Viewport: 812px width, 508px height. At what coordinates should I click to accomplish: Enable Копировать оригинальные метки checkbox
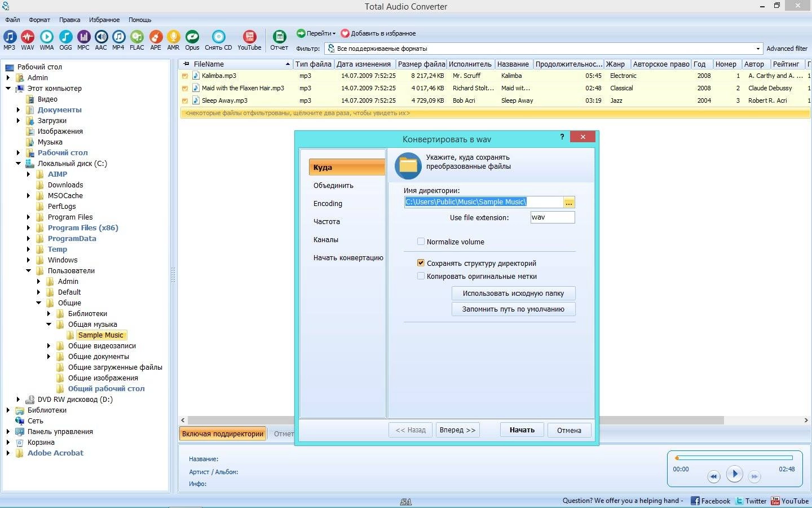pos(421,276)
